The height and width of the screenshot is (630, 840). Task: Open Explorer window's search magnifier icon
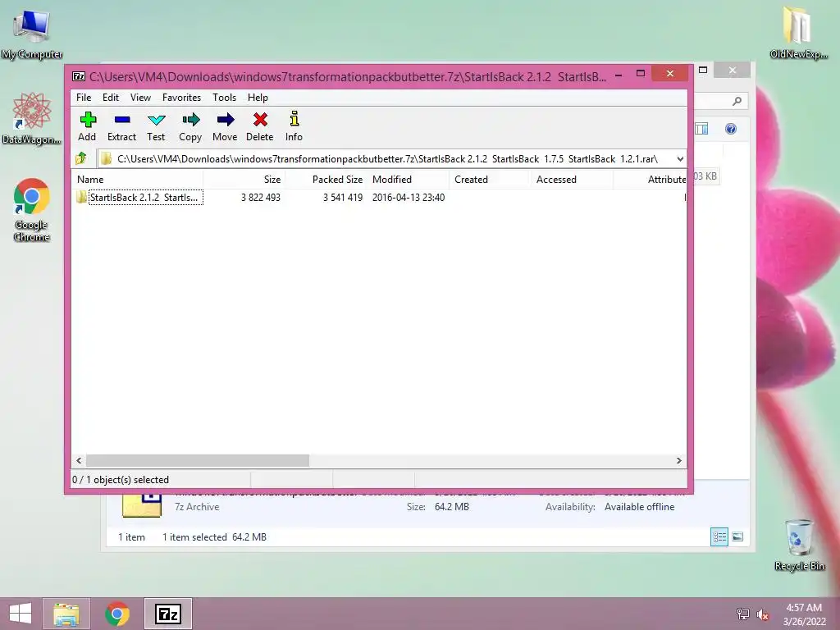[x=737, y=101]
